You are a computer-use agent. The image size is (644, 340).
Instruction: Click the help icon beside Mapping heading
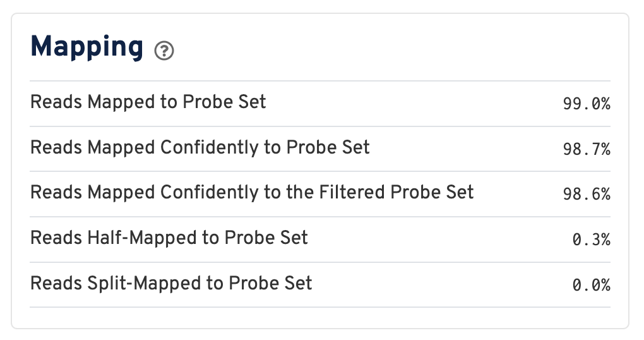[x=164, y=50]
